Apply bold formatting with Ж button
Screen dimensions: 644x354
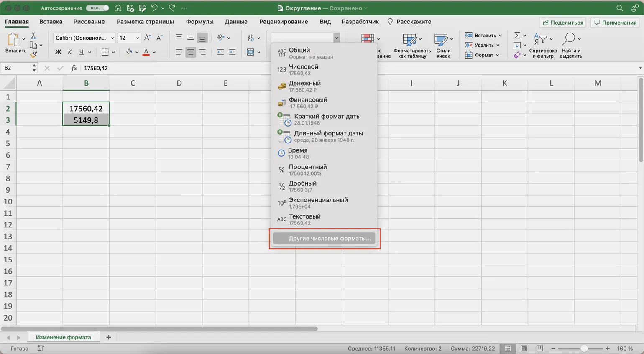(x=58, y=52)
